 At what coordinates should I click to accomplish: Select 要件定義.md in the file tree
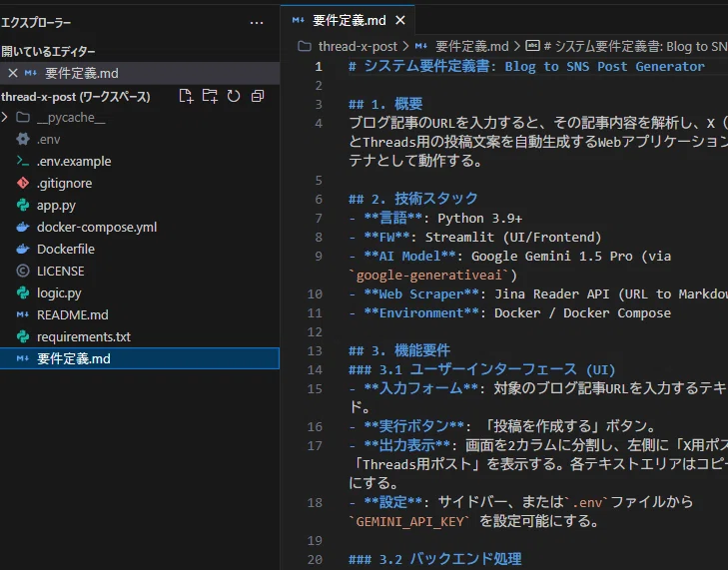coord(139,358)
